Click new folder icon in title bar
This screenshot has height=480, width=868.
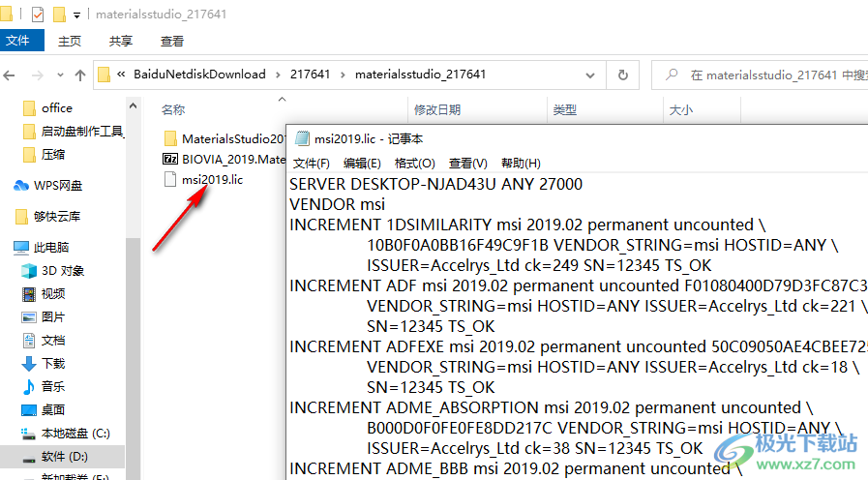59,14
